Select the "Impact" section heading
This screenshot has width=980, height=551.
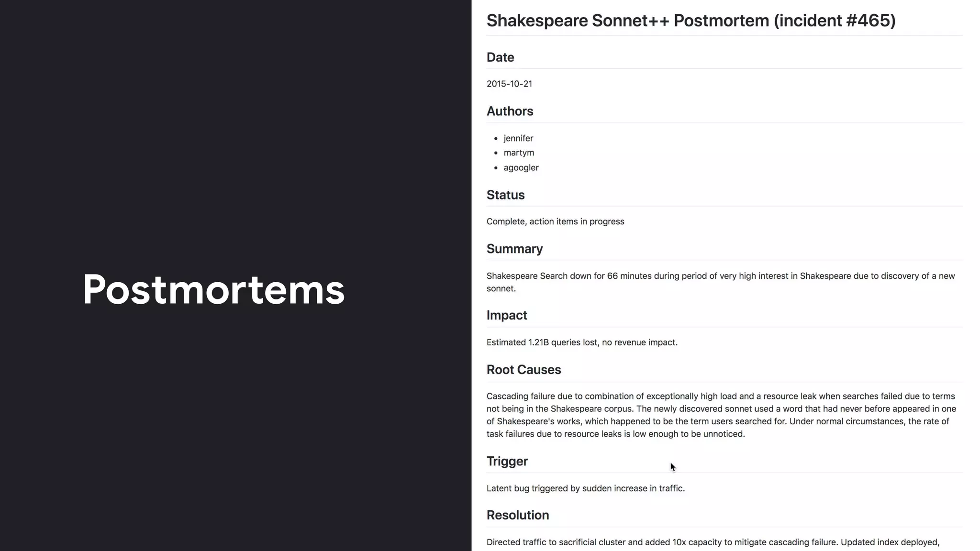(x=507, y=315)
